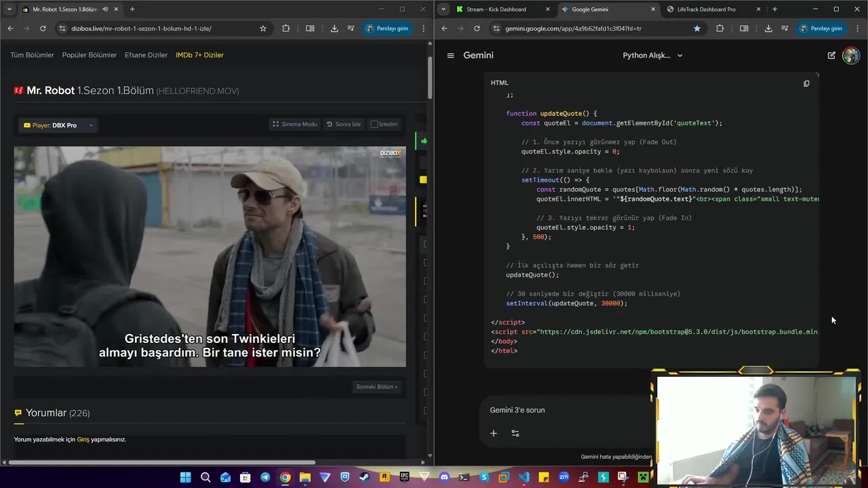
Task: Bookmark the dizibox page with star icon
Action: coord(263,28)
